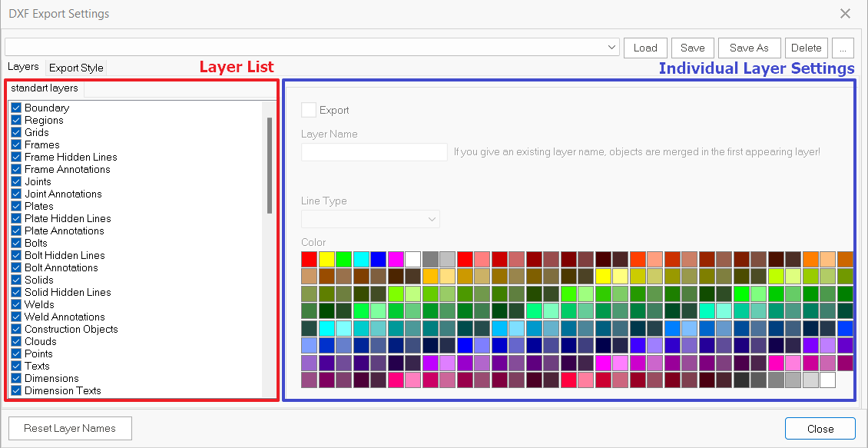
Task: Toggle the Dimension Texts checkbox
Action: click(x=16, y=391)
